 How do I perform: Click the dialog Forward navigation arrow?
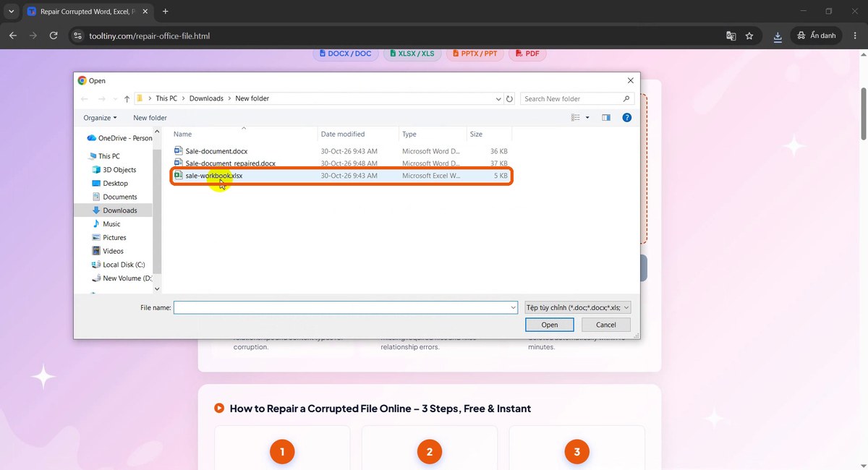tap(101, 98)
